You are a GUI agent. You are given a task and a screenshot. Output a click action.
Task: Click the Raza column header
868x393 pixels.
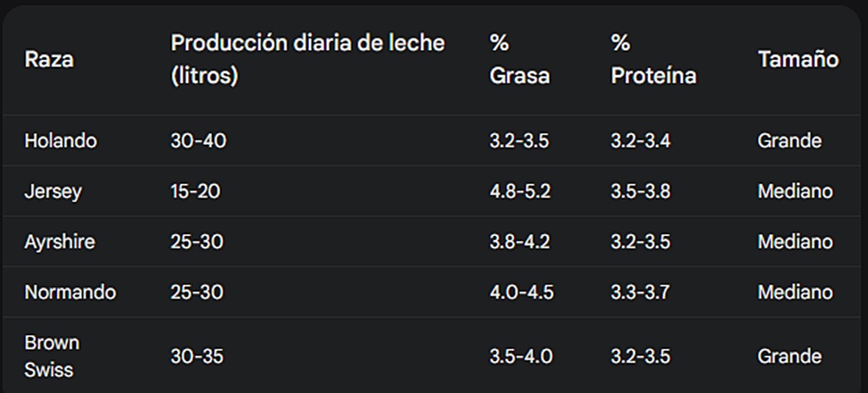[49, 59]
